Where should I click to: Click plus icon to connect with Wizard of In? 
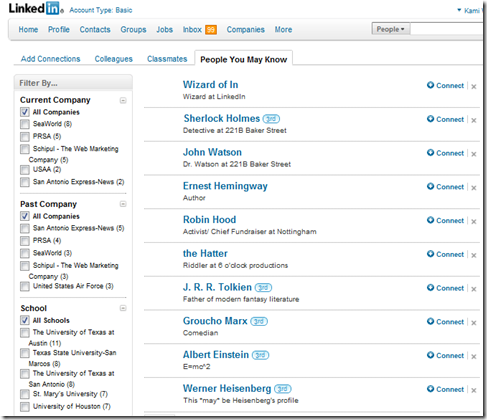click(430, 85)
